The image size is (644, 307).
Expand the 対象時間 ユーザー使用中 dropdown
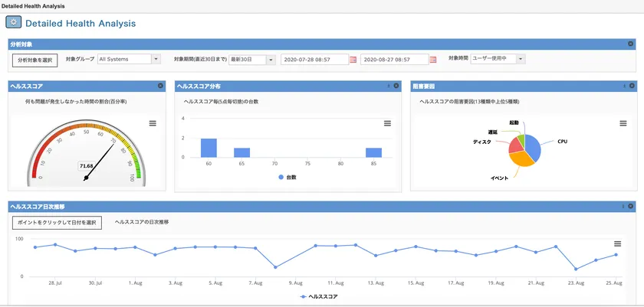tap(521, 59)
